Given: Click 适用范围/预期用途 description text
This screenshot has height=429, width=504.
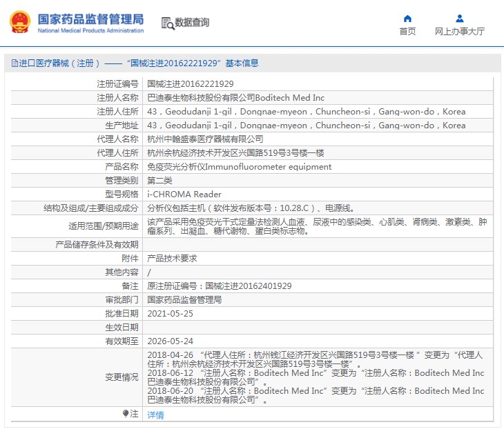Looking at the screenshot, I should coord(317,226).
